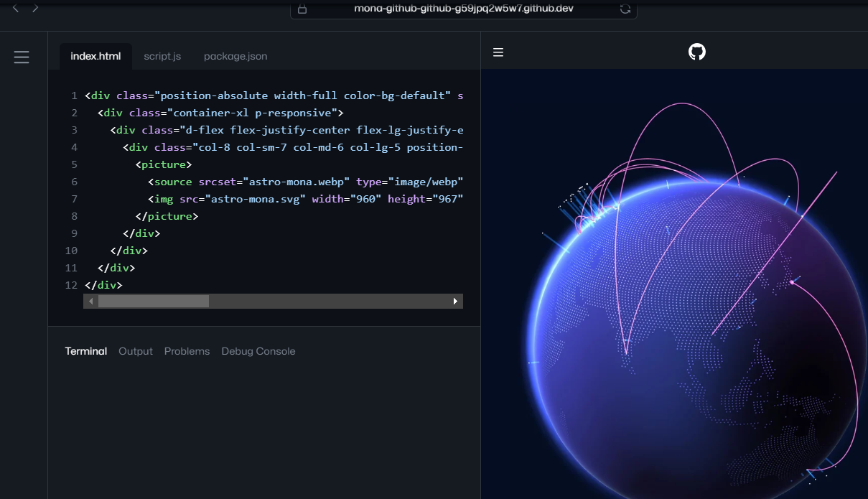Go forward with the browser forward arrow
Screen dimensions: 868x499
pos(35,8)
